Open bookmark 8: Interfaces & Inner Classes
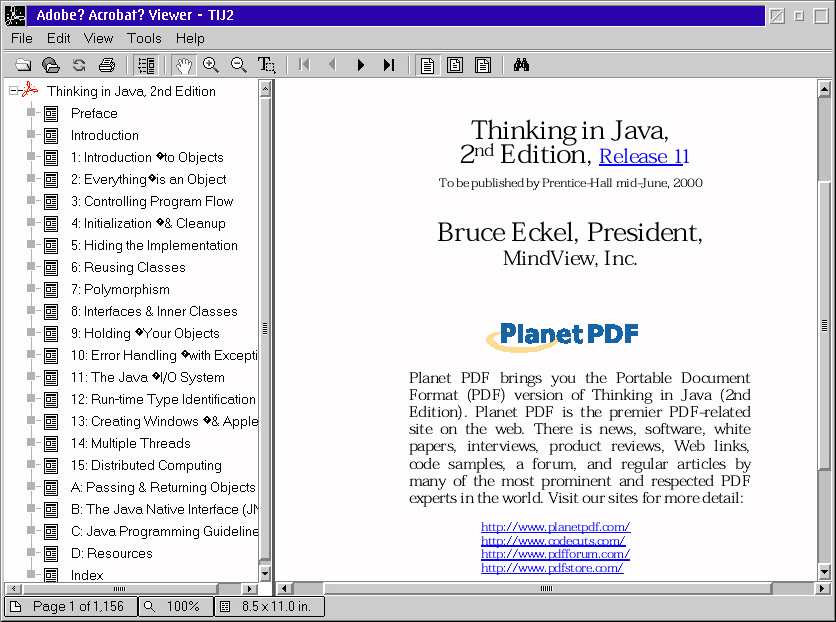The width and height of the screenshot is (836, 622). click(154, 311)
